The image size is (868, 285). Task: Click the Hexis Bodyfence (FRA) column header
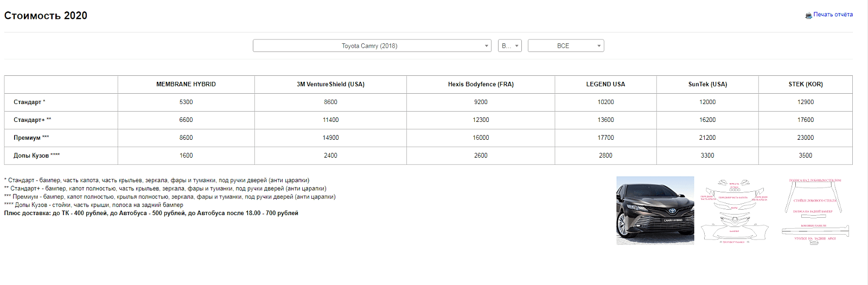click(x=481, y=85)
